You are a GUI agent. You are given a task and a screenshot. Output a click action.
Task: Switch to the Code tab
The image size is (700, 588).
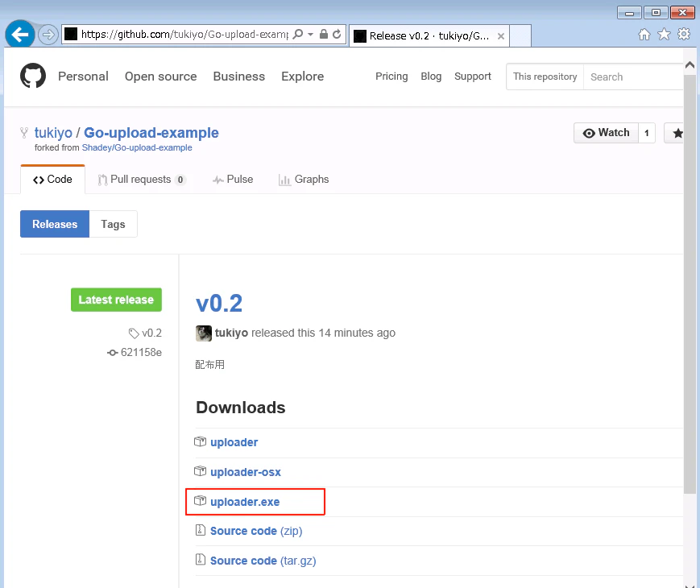(52, 180)
